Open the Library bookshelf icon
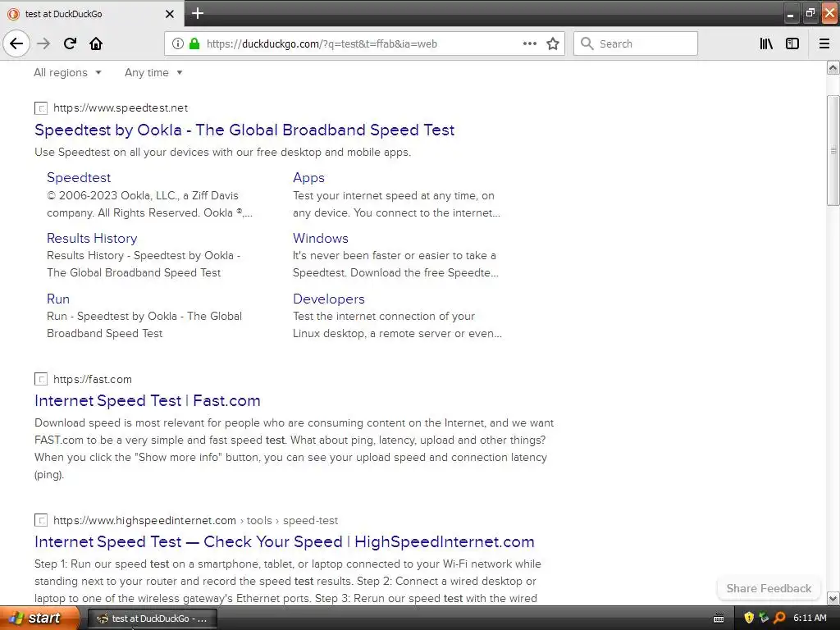The image size is (840, 630). (x=766, y=44)
